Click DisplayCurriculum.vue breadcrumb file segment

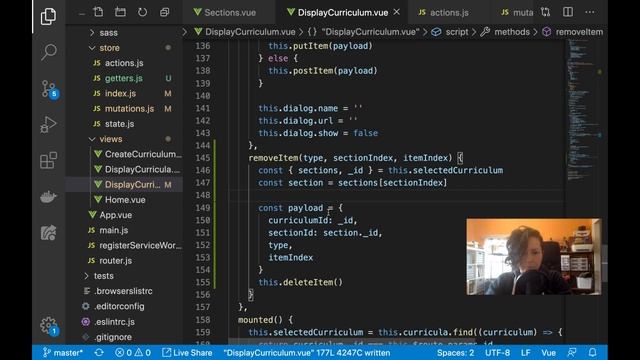click(x=244, y=32)
